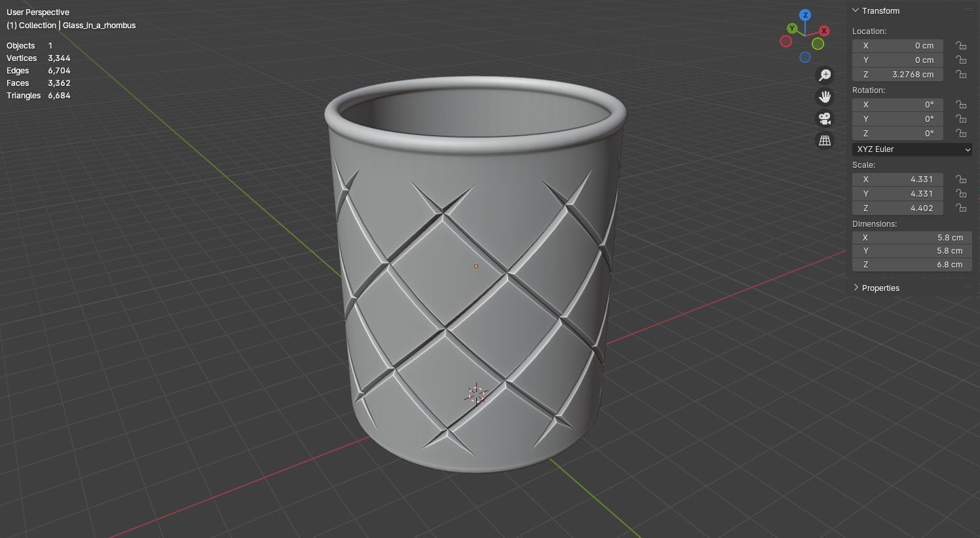980x538 pixels.
Task: Click the negative Z axis gizmo circle
Action: click(805, 57)
